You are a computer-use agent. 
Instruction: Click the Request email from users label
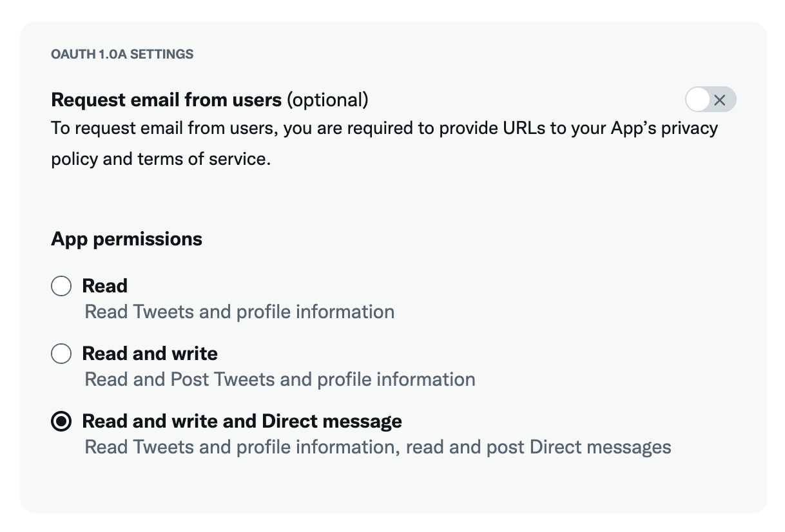pos(166,100)
